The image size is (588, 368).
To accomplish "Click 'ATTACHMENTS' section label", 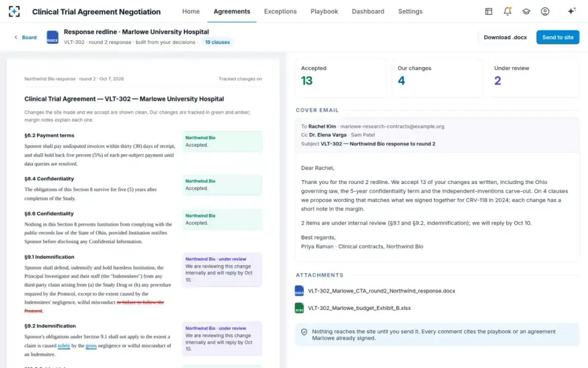I will (x=319, y=275).
